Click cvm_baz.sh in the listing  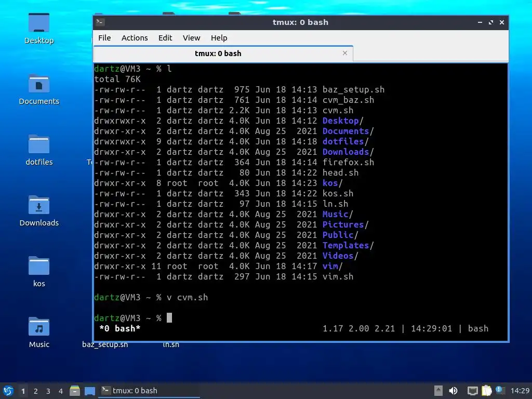point(348,100)
